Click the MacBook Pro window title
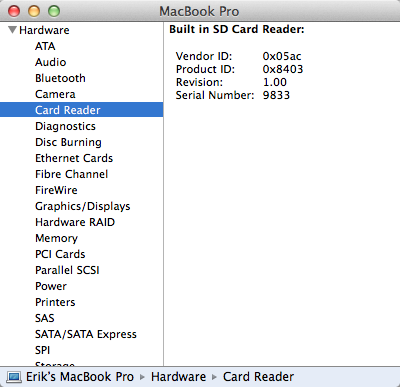This screenshot has width=400, height=387. (199, 12)
